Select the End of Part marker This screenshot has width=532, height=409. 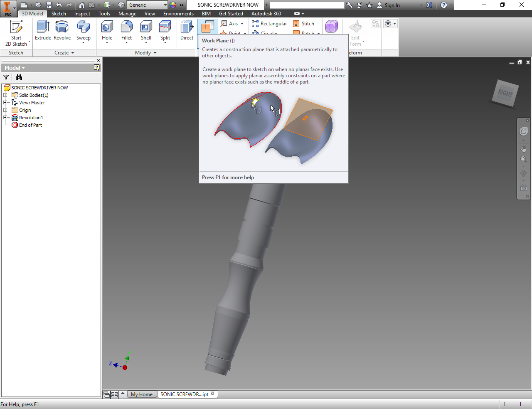coord(30,125)
